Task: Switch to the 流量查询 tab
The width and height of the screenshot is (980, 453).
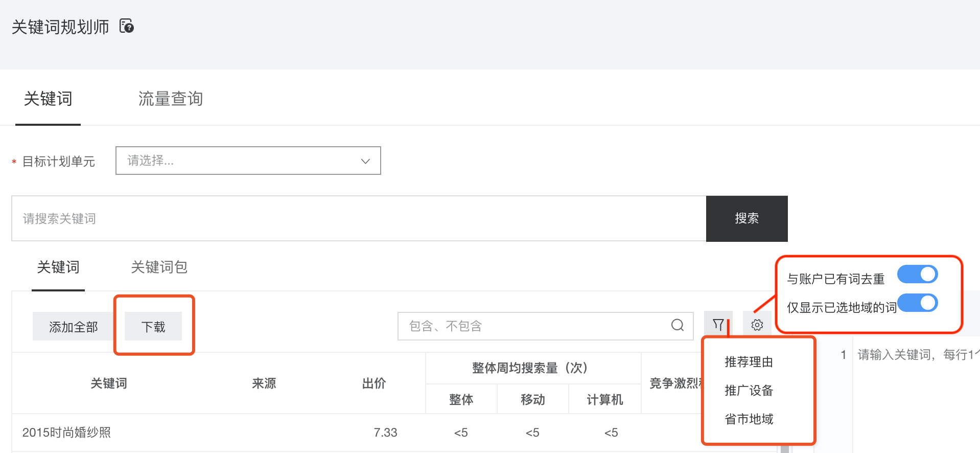Action: click(x=171, y=99)
